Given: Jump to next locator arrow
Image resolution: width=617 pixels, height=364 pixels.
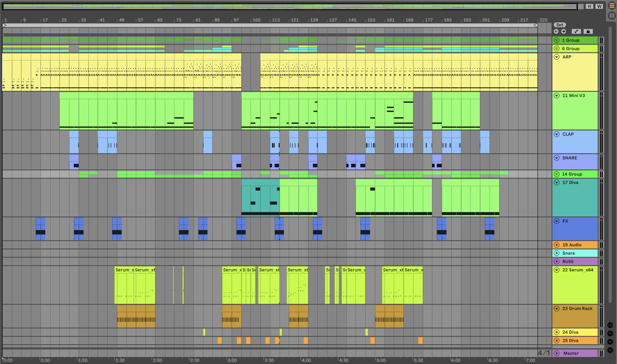Looking at the screenshot, I should (x=564, y=31).
